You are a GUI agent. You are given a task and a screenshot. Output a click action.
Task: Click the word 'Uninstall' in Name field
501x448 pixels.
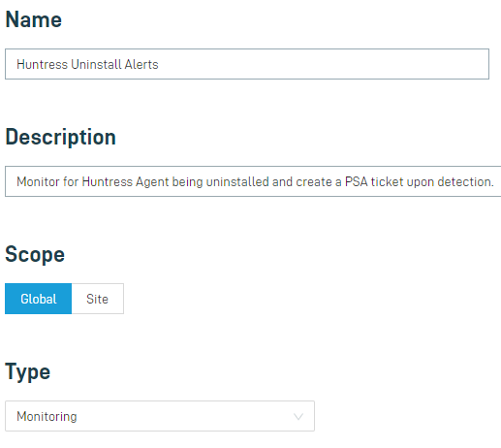(x=96, y=64)
